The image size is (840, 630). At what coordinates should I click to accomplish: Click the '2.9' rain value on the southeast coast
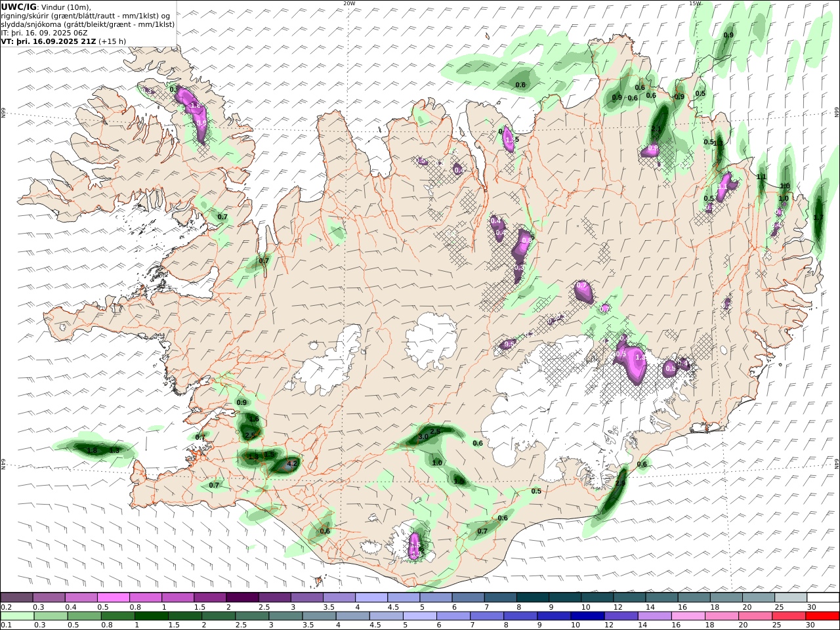620,483
